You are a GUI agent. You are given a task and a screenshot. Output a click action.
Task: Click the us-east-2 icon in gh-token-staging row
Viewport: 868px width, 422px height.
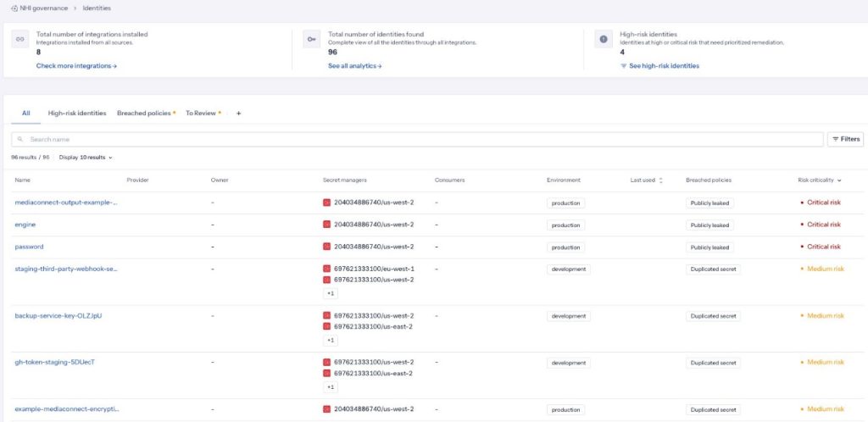tap(326, 374)
